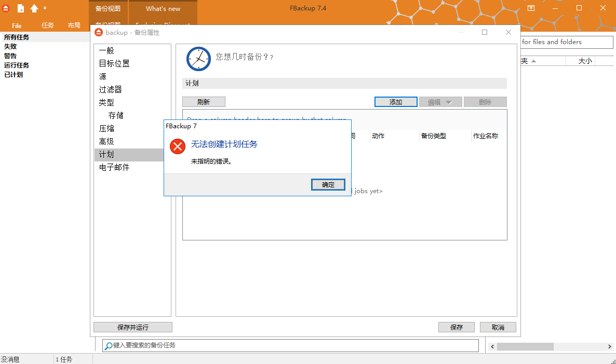Open the 过滤器 page in backup properties
Viewport: 616px width, 364px height.
tap(110, 89)
